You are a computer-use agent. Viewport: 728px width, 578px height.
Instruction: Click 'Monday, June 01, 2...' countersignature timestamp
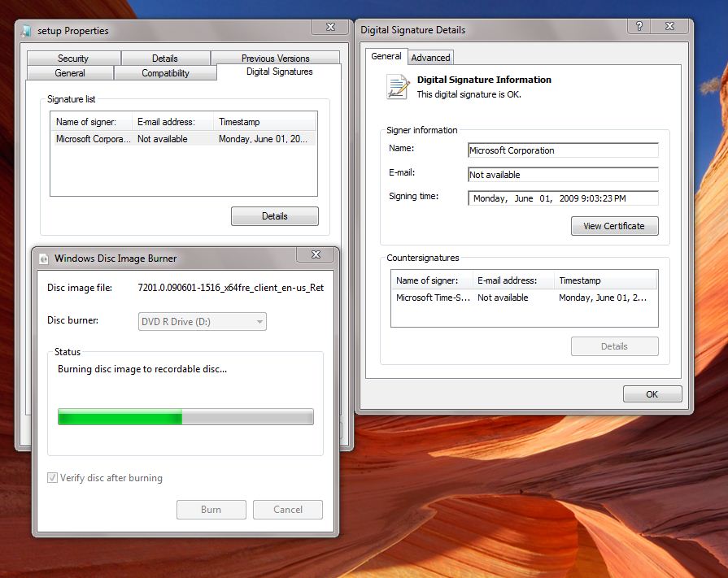tap(603, 298)
